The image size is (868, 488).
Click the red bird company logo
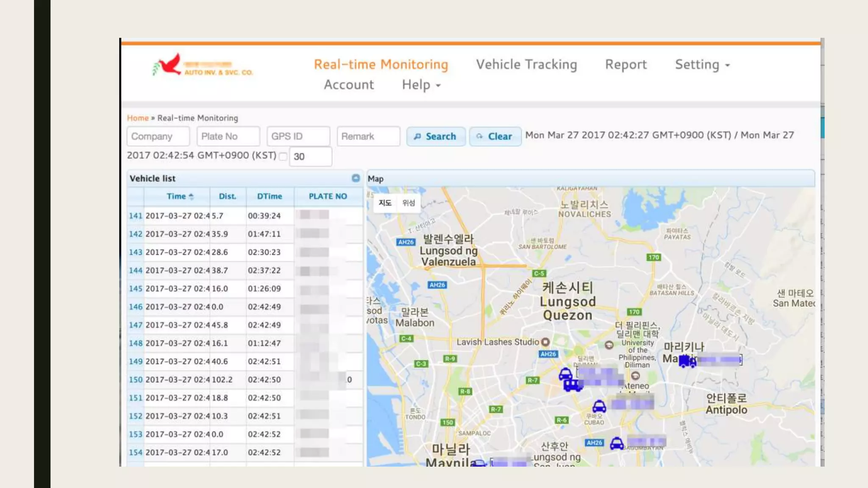[x=170, y=65]
